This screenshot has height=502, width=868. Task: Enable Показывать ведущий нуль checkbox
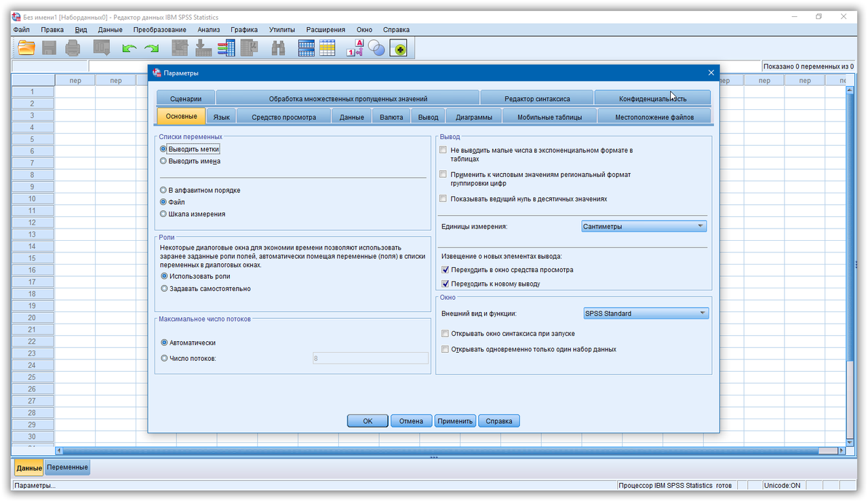pos(443,199)
